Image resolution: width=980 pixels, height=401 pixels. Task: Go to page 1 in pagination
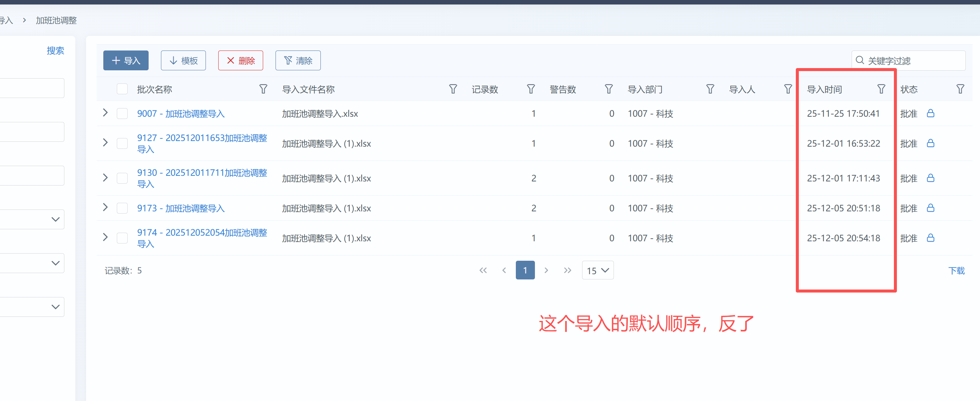click(525, 270)
